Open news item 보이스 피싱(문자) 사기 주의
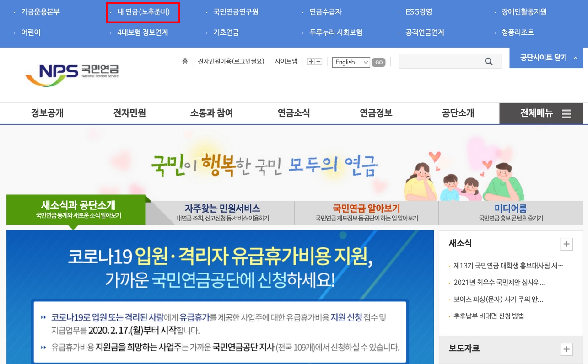 pyautogui.click(x=498, y=300)
